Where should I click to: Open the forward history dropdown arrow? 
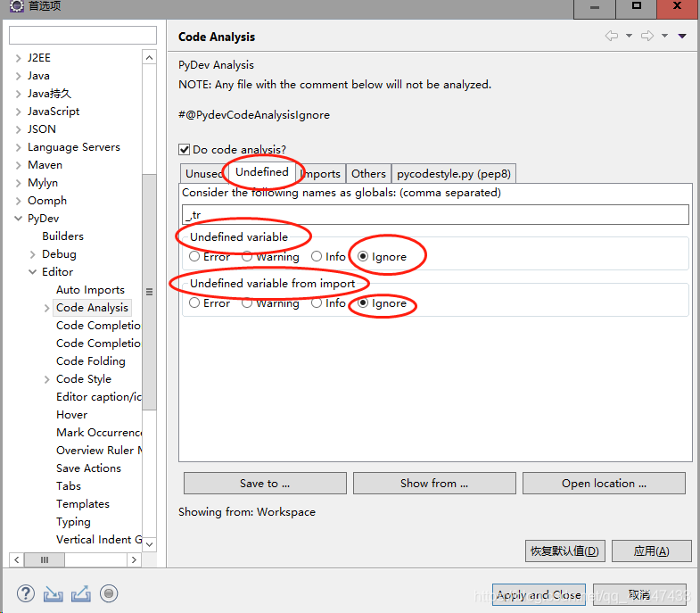click(664, 36)
